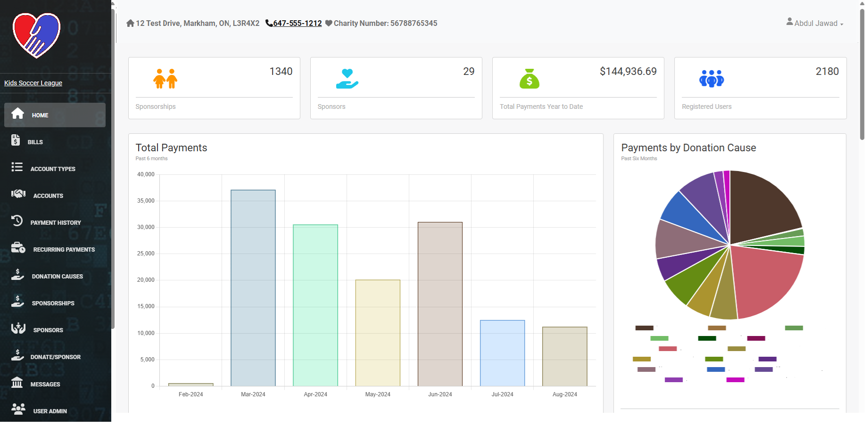Screen dimensions: 868x426
Task: Click the Sponsors hands icon
Action: click(18, 328)
